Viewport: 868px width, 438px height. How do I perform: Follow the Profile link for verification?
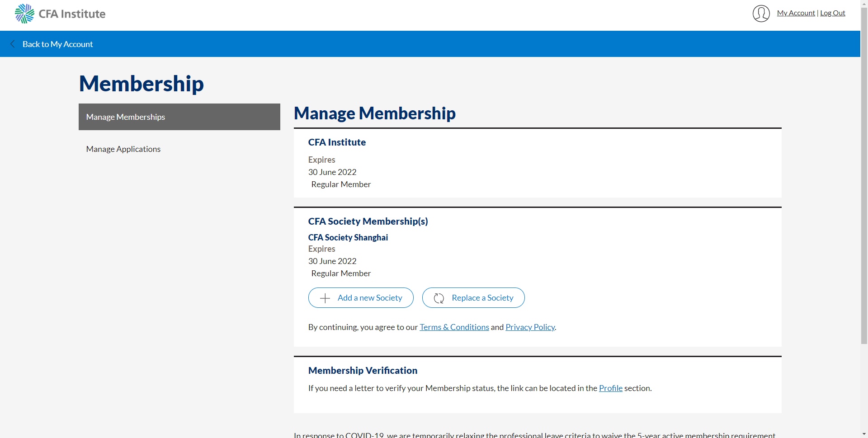[x=611, y=388]
